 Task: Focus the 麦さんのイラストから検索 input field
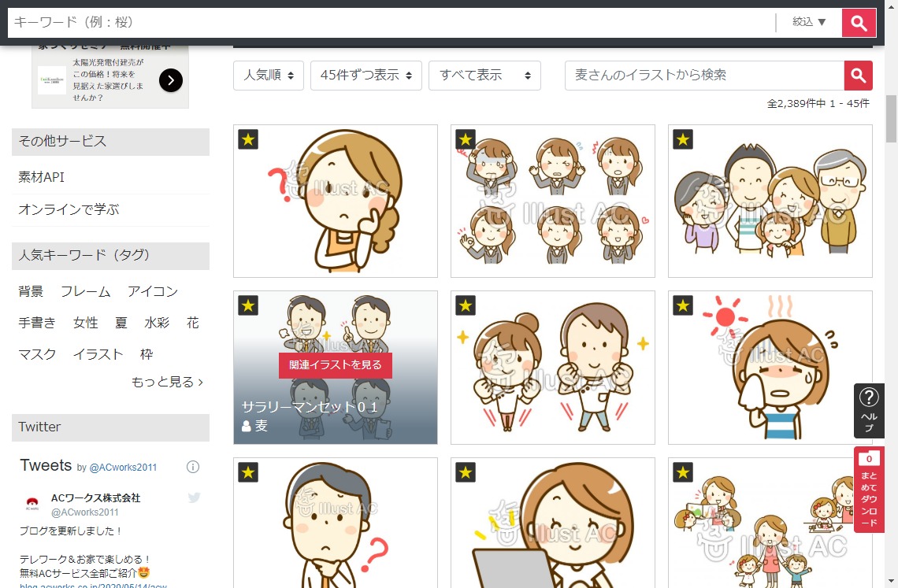704,76
